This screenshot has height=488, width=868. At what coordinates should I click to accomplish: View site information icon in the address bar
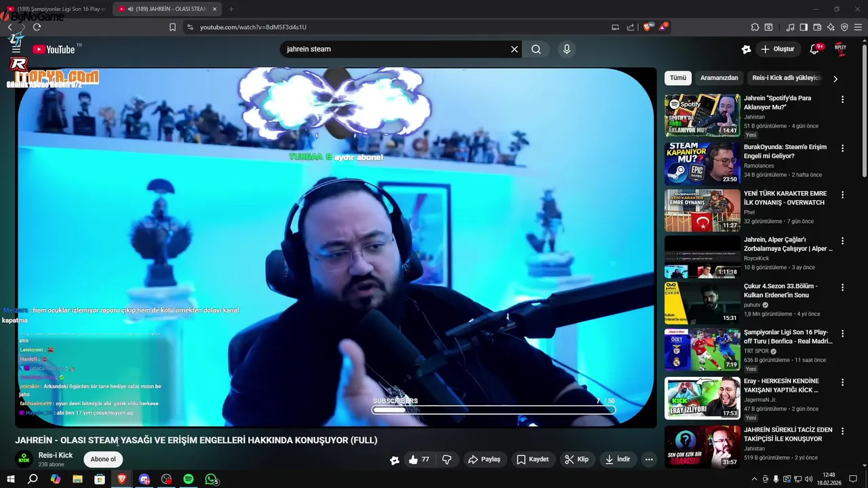click(190, 27)
